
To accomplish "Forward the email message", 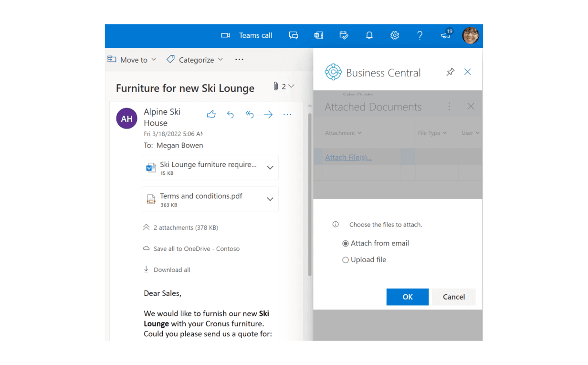I will 268,114.
